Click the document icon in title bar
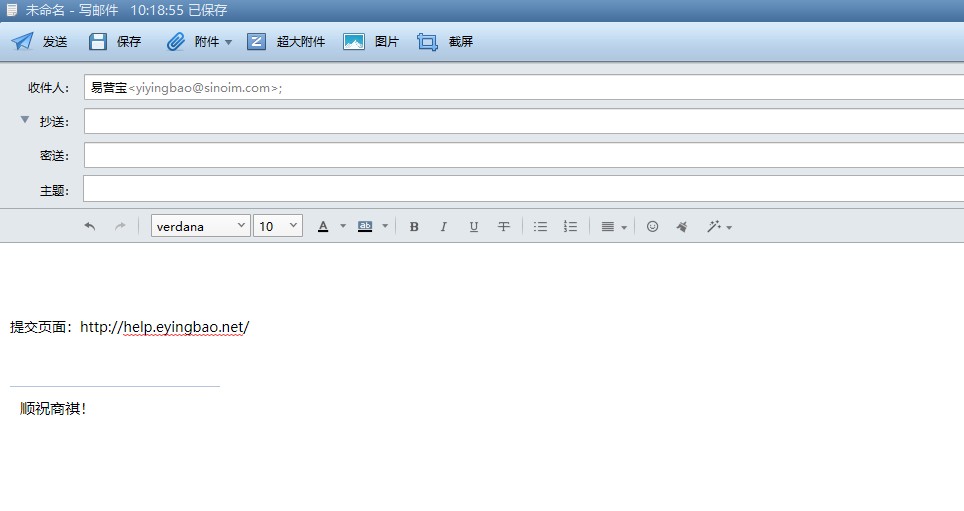Screen dimensions: 964x511 (12, 10)
